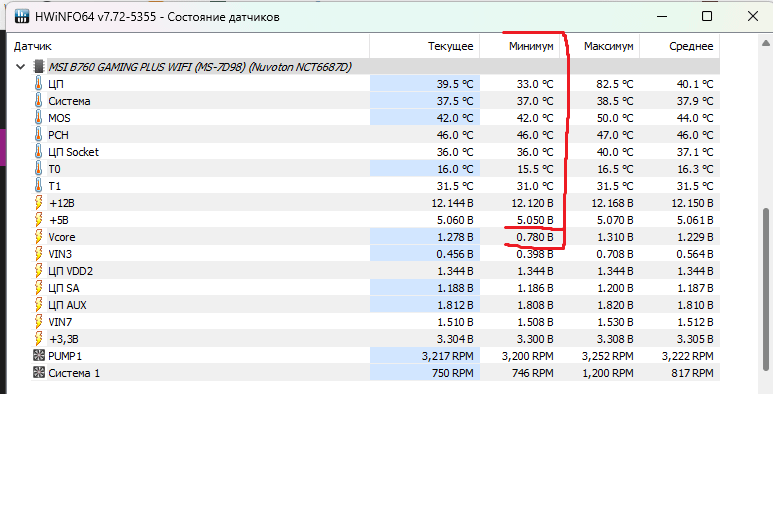Collapse the MSI B760 GAMING PLUS WIFI sensor group
Viewport: 773px width, 523px height.
20,67
